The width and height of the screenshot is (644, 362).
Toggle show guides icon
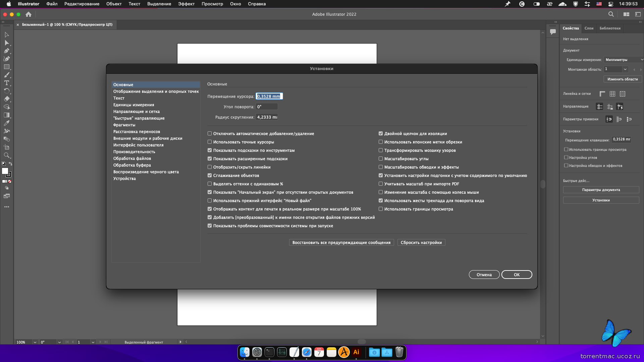(599, 107)
